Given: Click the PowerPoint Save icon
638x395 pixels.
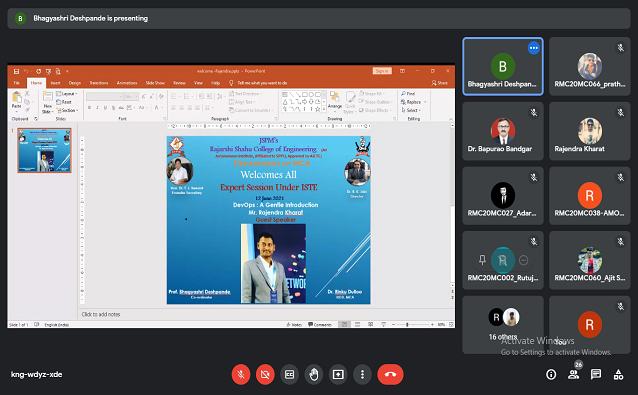Looking at the screenshot, I should [16, 72].
